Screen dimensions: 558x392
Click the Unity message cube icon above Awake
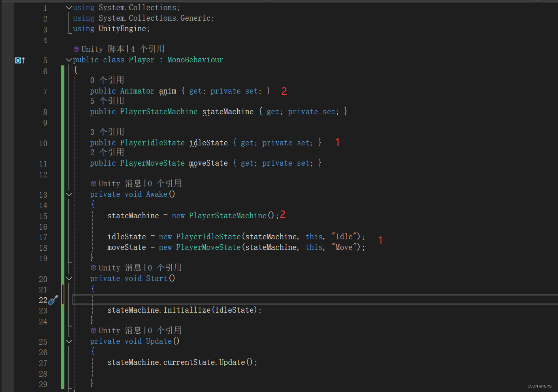pos(94,183)
